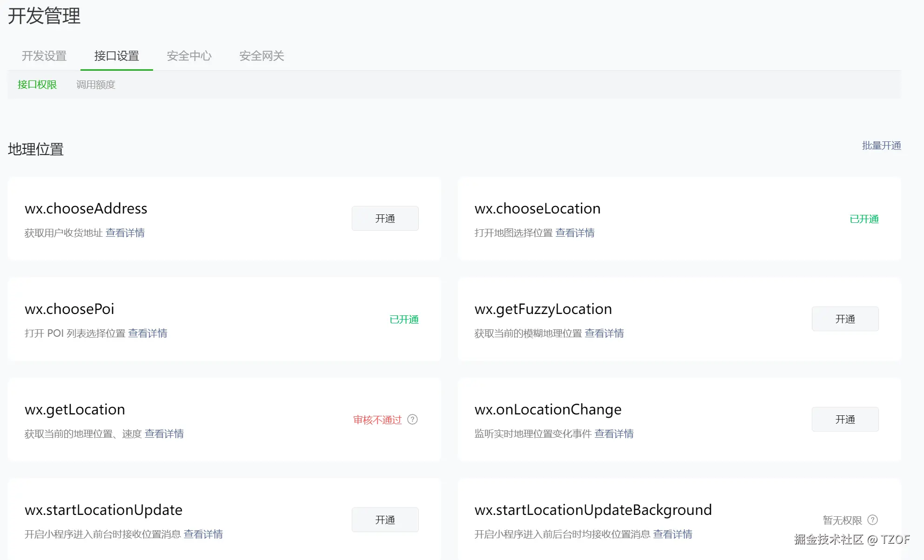
Task: Activate wx.onLocationChange via 开通 button
Action: (x=845, y=420)
